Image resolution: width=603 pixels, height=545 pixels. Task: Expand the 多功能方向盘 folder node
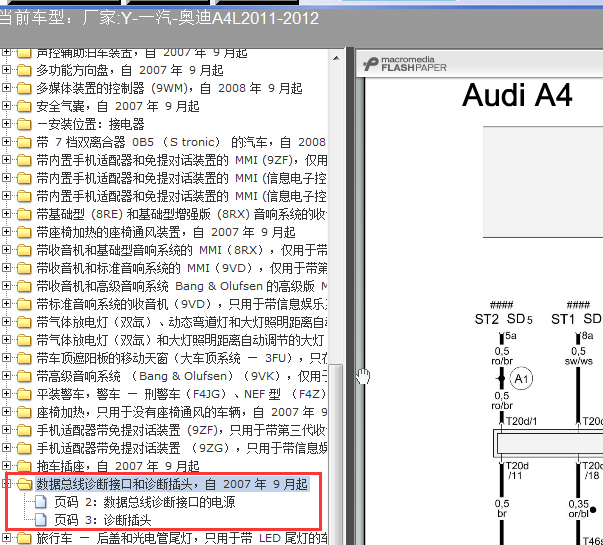tap(6, 70)
